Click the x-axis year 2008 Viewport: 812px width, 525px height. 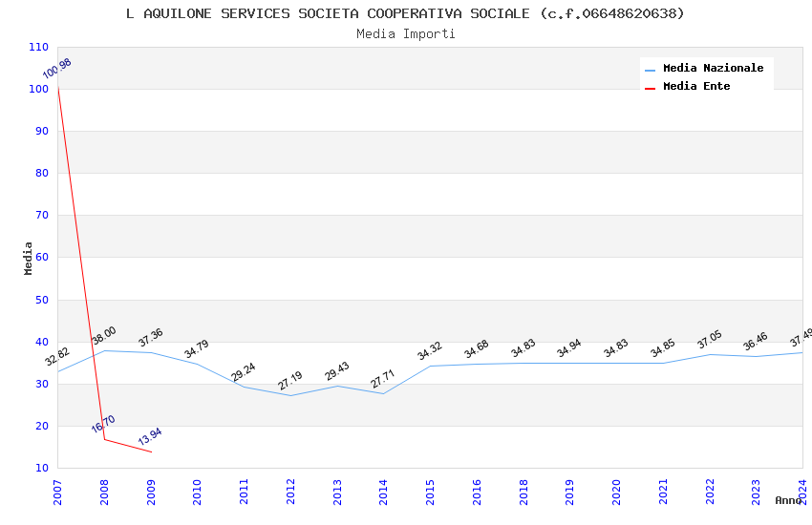click(x=104, y=492)
